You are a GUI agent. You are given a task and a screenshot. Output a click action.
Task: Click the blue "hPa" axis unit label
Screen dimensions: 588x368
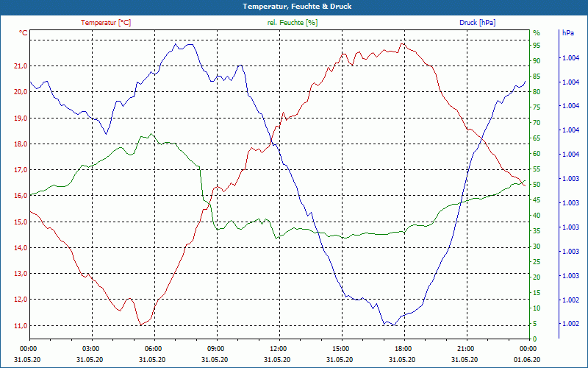pos(568,33)
